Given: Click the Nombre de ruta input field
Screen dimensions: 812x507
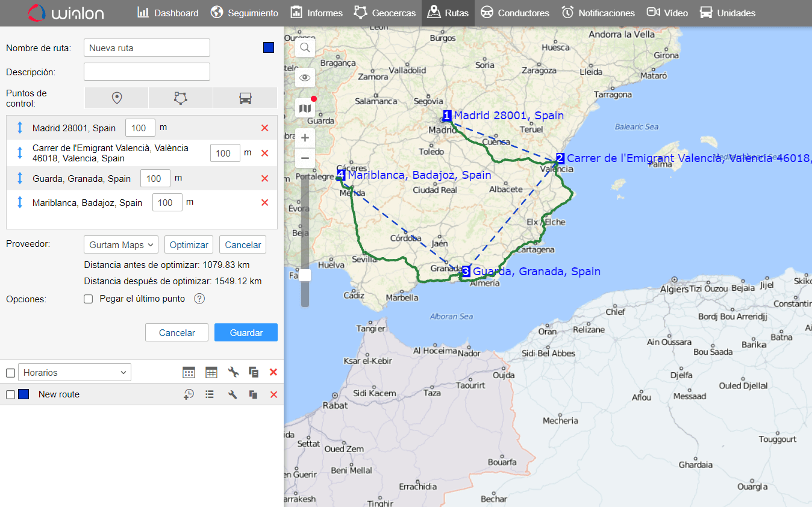Looking at the screenshot, I should coord(147,48).
